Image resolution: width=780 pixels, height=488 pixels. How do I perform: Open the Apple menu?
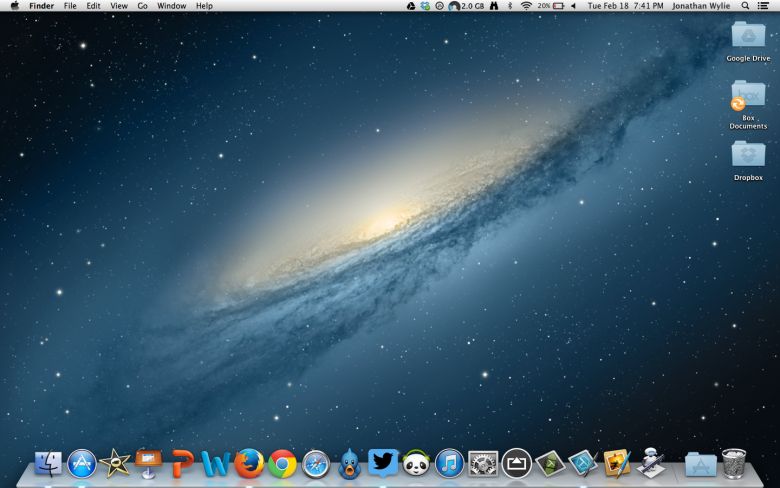[14, 6]
